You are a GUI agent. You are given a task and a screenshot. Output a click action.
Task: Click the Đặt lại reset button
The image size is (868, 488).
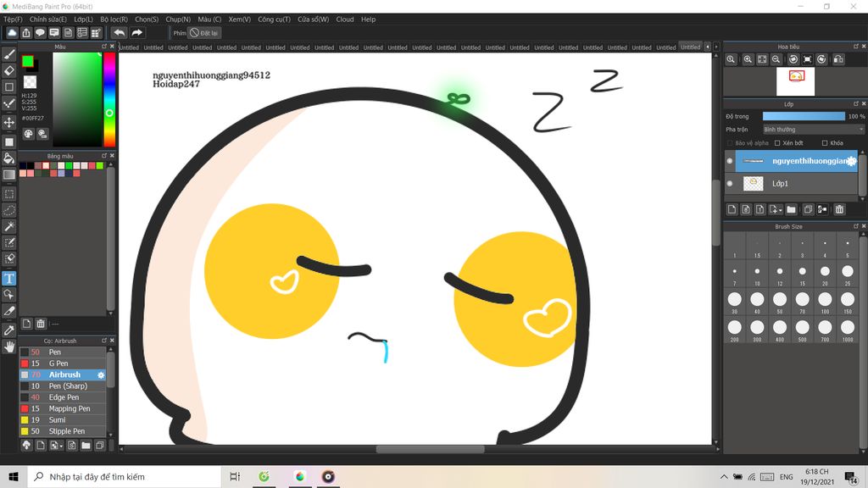(x=203, y=33)
